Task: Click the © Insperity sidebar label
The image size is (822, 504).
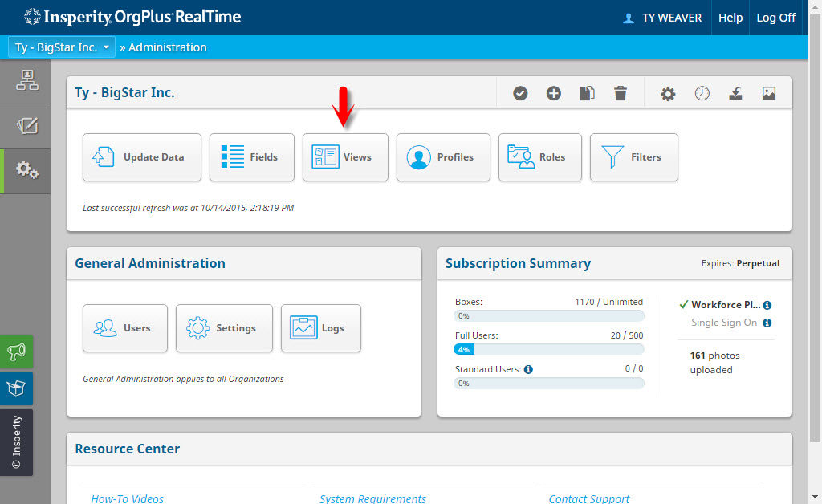Action: click(x=16, y=442)
